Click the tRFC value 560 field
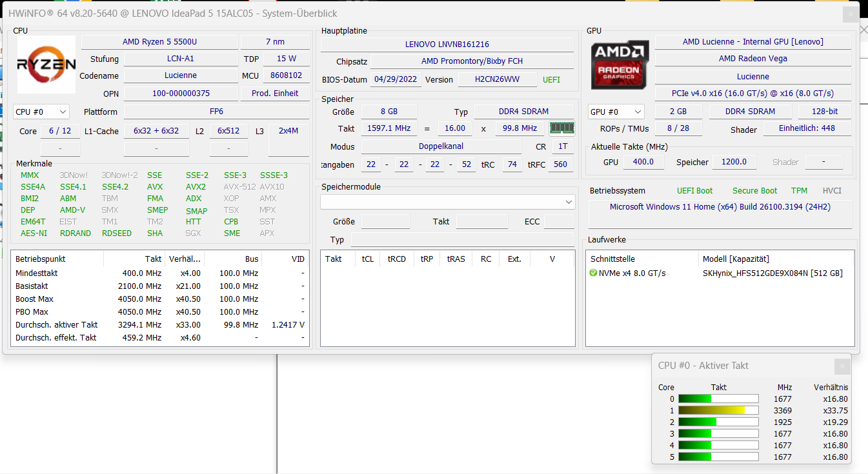The image size is (868, 474). [560, 164]
